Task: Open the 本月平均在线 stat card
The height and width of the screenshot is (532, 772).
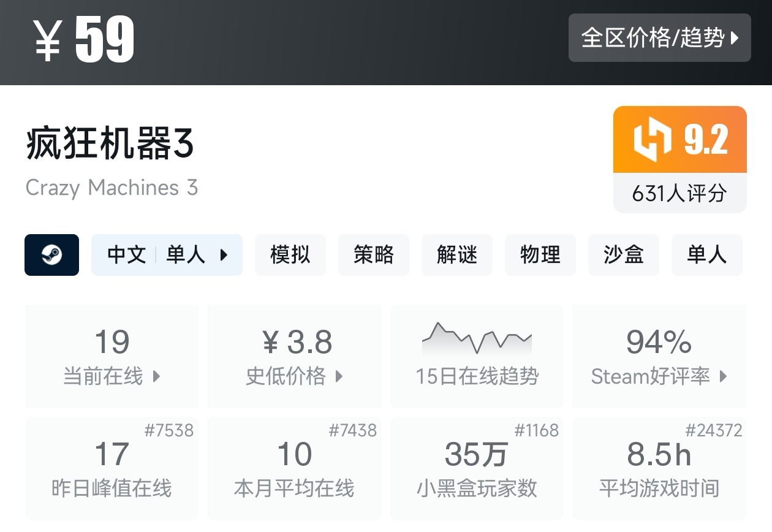Action: coord(294,469)
